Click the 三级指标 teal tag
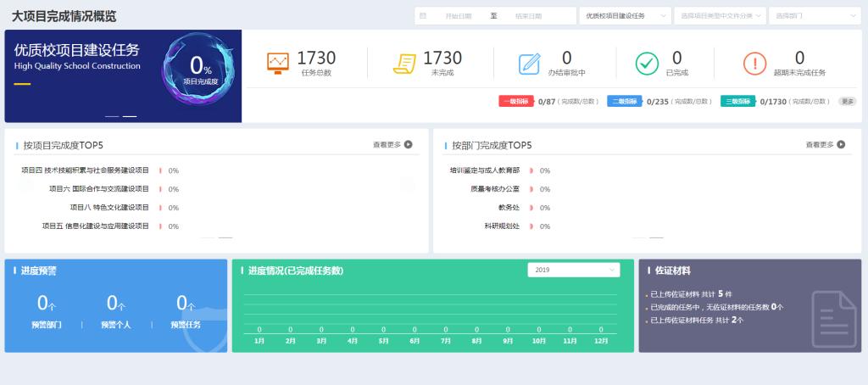 (738, 102)
